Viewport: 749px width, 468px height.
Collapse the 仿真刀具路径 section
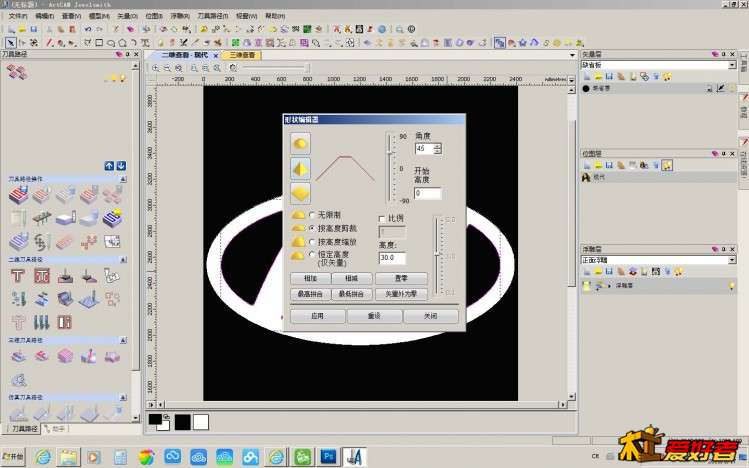(123, 397)
